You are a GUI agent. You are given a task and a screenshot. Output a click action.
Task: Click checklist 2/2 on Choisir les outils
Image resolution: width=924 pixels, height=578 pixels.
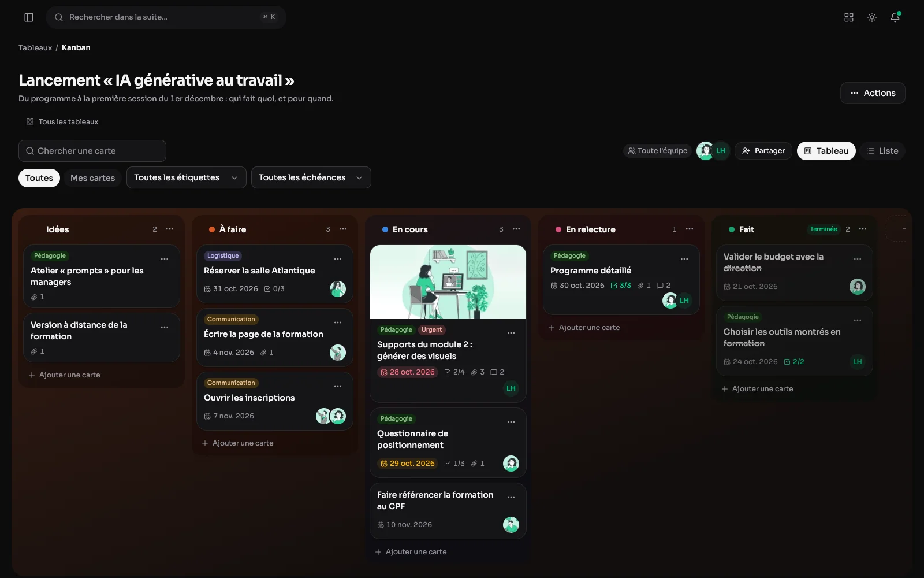tap(794, 362)
